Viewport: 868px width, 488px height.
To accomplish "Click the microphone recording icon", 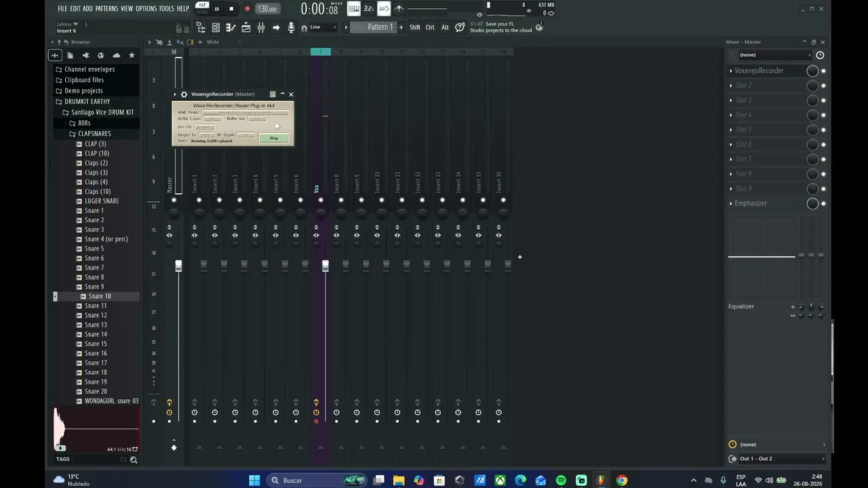I will pyautogui.click(x=291, y=27).
